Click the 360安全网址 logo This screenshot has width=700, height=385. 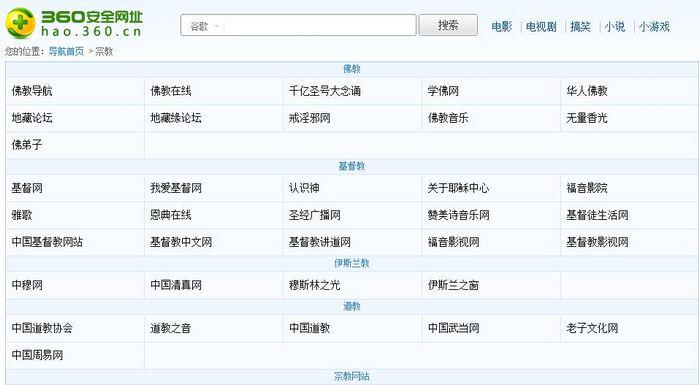(x=74, y=23)
